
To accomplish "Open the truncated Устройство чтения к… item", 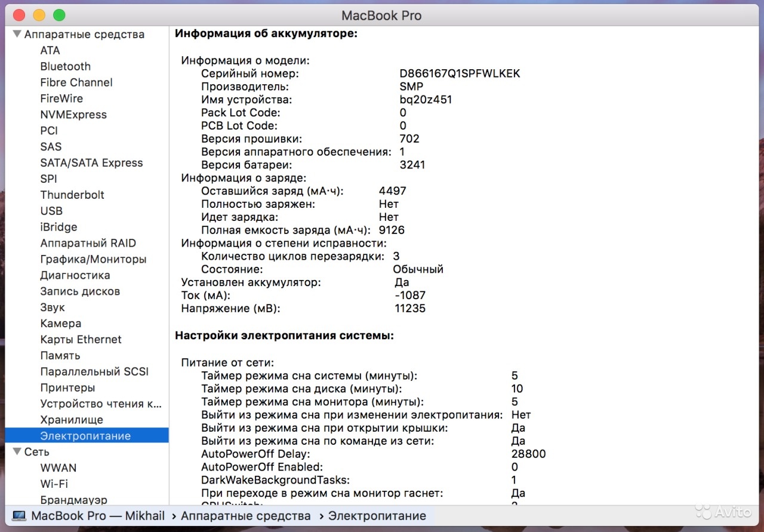I will pos(101,404).
